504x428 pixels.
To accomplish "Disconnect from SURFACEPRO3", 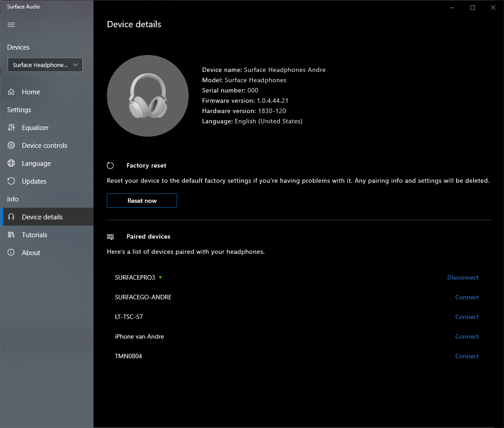I will click(x=462, y=277).
